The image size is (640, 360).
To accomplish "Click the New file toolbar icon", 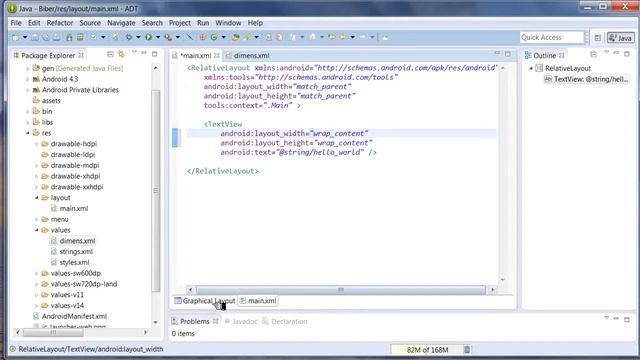I will click(x=16, y=37).
